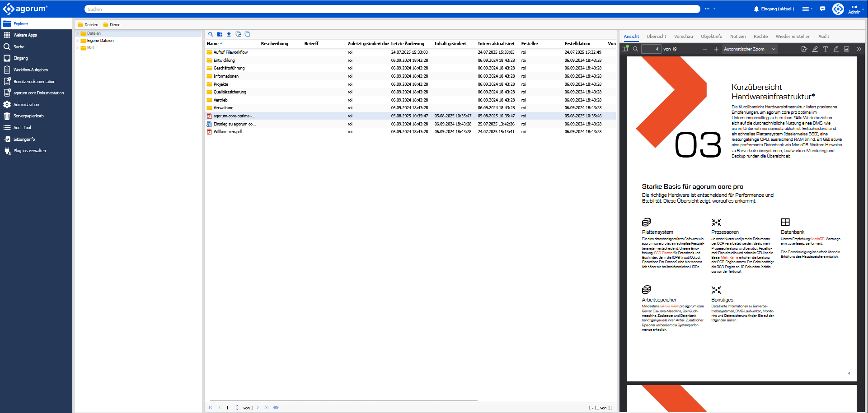Click the horizontal scrollbar under file list
The image size is (868, 413).
click(x=343, y=400)
